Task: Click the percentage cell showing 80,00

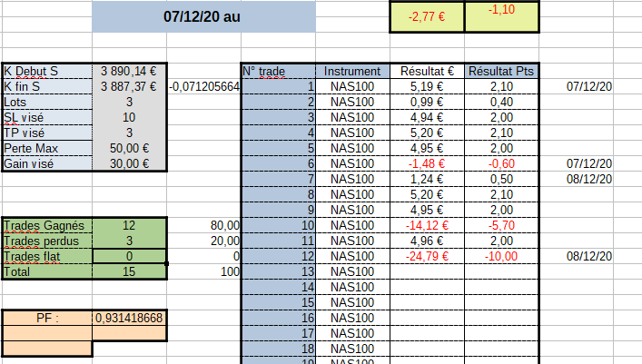Action: 204,226
